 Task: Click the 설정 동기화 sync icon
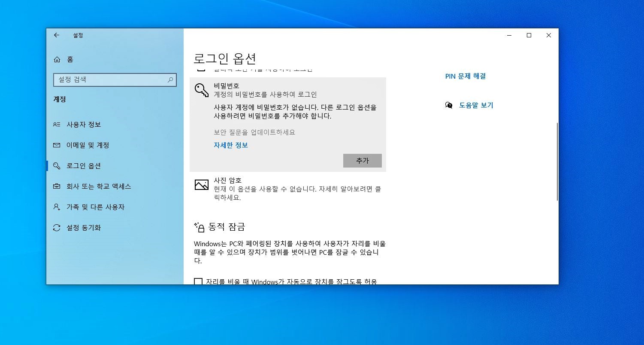(57, 228)
